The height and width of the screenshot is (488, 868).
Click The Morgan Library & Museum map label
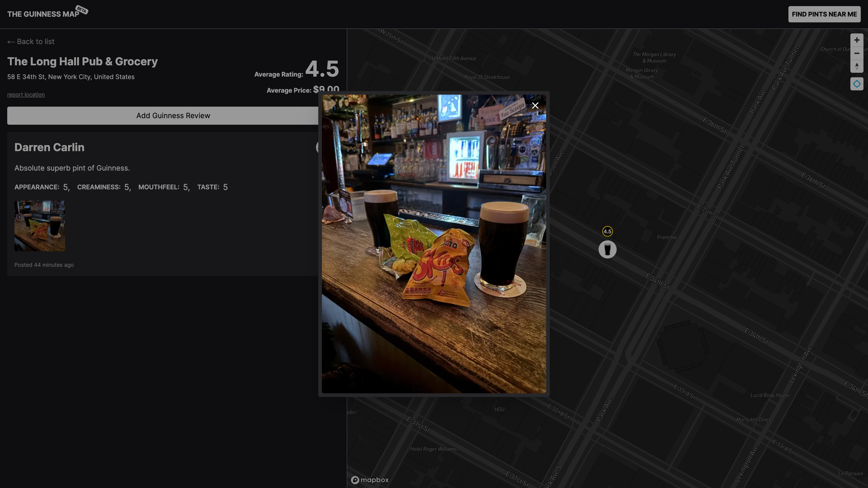coord(654,58)
